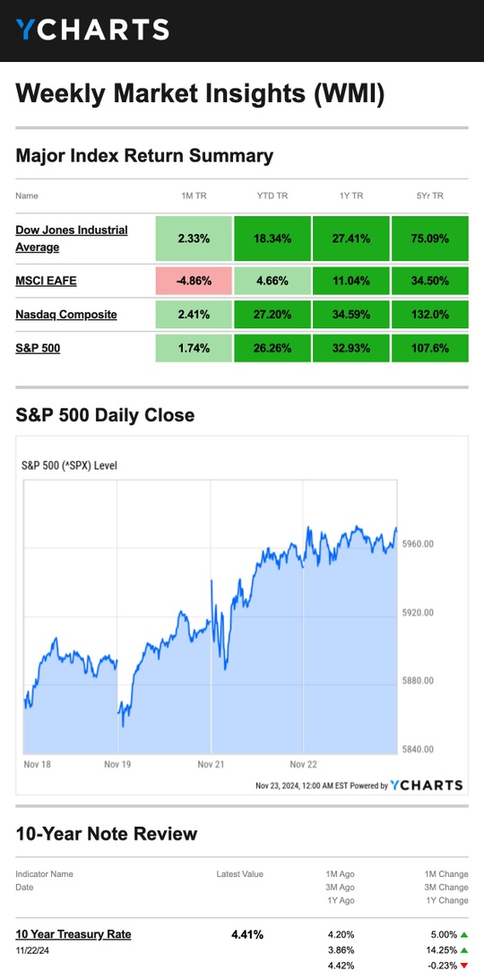Click the 132.0% Nasdaq 5Yr return cell

(429, 315)
